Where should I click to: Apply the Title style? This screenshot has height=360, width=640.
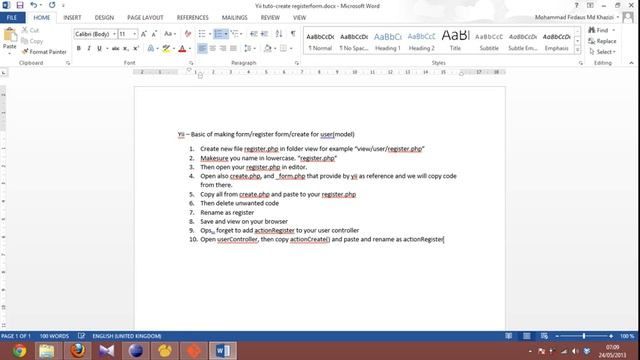(x=455, y=41)
